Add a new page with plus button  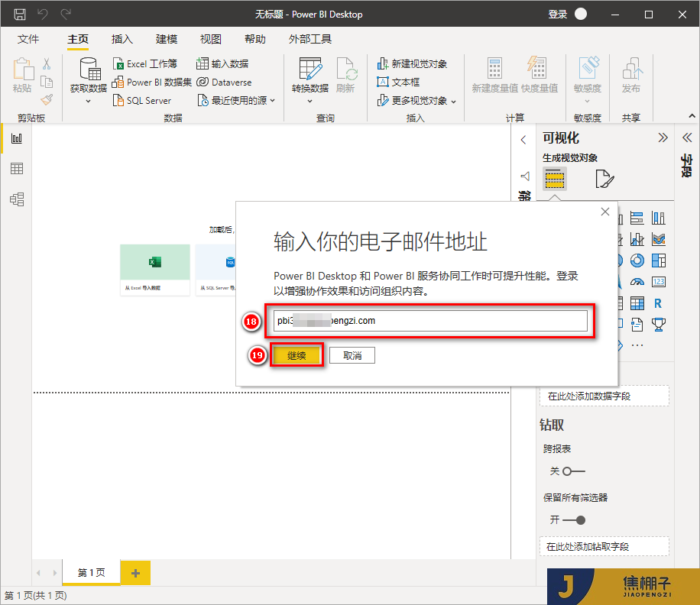tap(136, 573)
